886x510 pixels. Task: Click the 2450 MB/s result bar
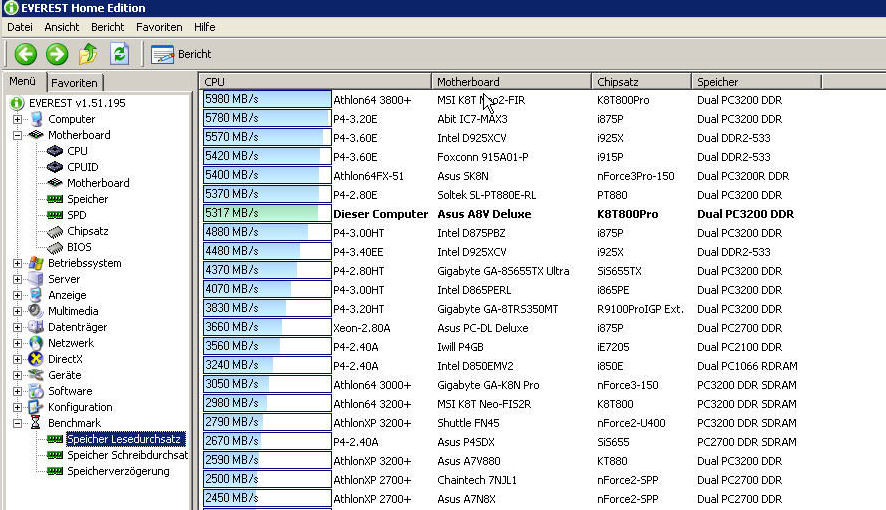click(x=267, y=498)
